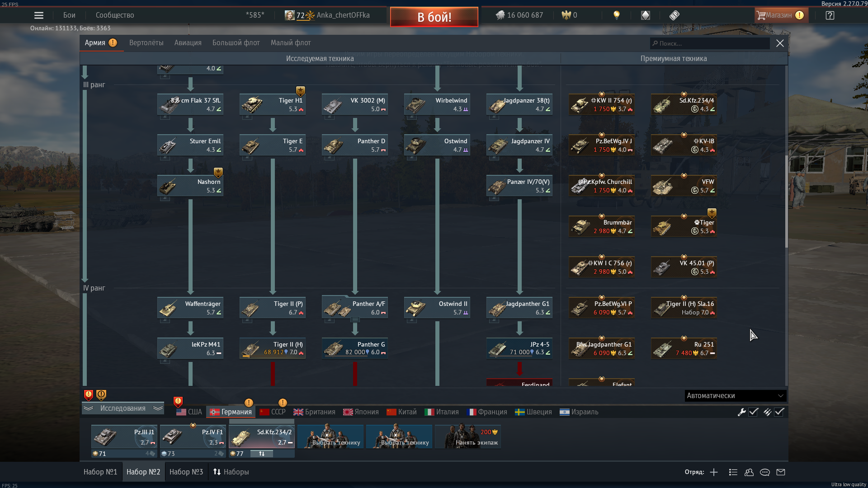This screenshot has height=488, width=868.
Task: Click the Поиск search field
Action: 710,43
